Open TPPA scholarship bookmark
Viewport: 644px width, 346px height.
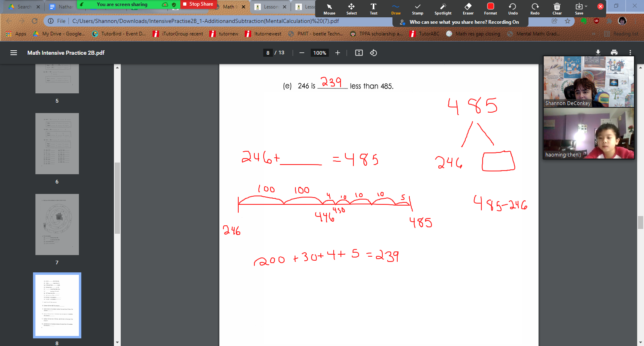[x=376, y=34]
